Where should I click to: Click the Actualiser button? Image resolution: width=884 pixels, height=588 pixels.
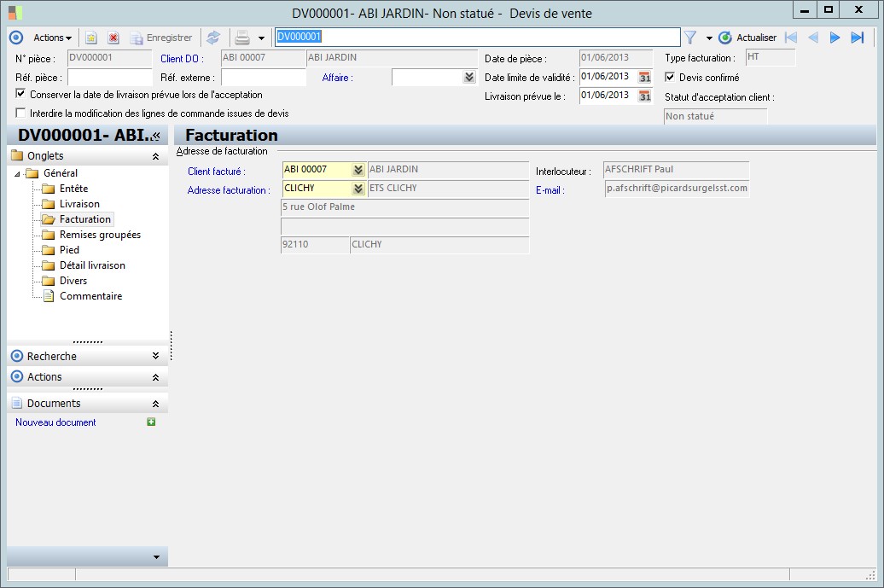coord(747,38)
